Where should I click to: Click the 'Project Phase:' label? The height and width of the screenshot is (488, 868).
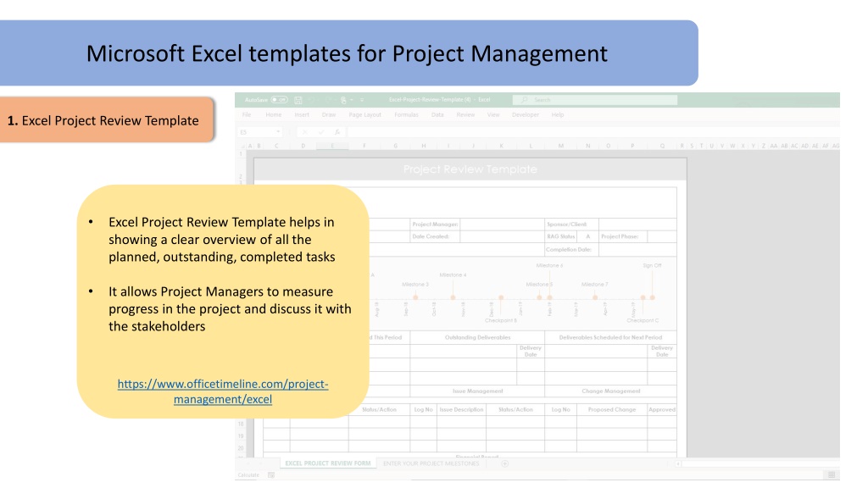click(x=620, y=237)
